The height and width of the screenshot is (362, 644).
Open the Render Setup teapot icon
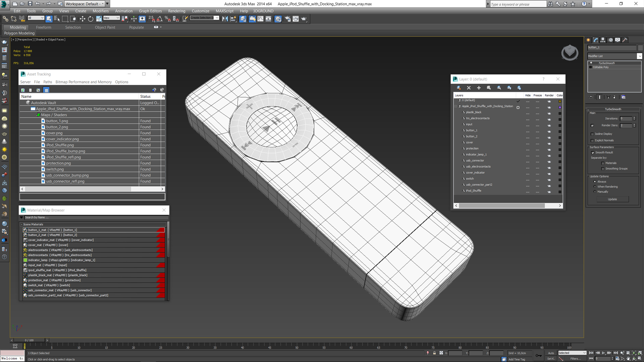point(287,19)
